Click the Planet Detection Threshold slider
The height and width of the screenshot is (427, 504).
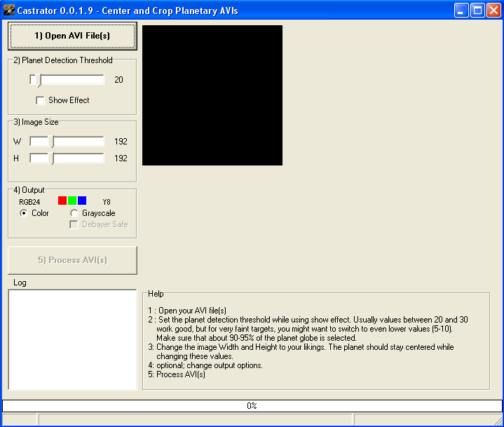pos(67,80)
